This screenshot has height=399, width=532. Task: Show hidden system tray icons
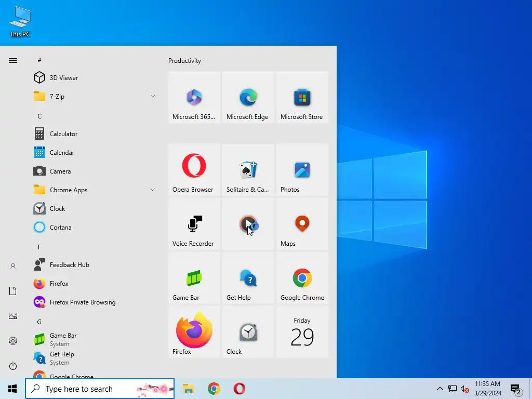(440, 389)
